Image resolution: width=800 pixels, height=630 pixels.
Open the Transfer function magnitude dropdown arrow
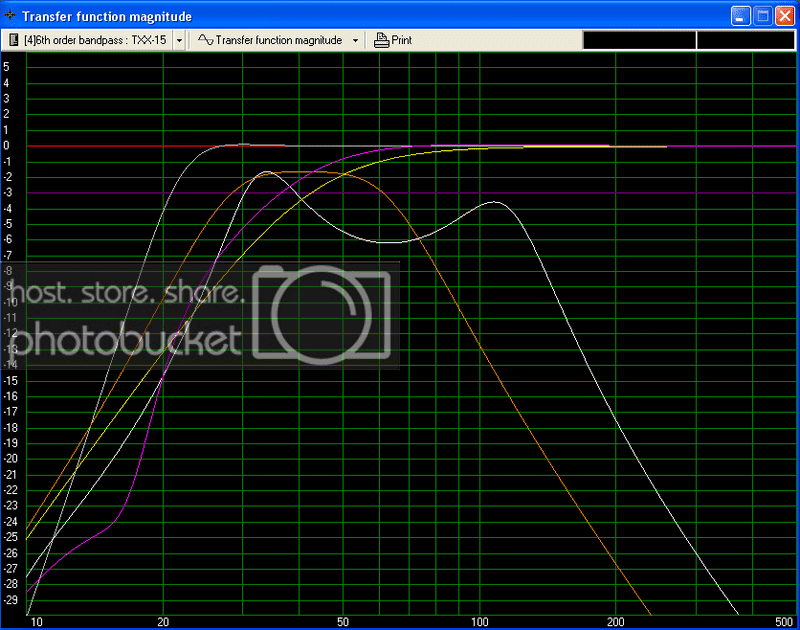pos(355,40)
